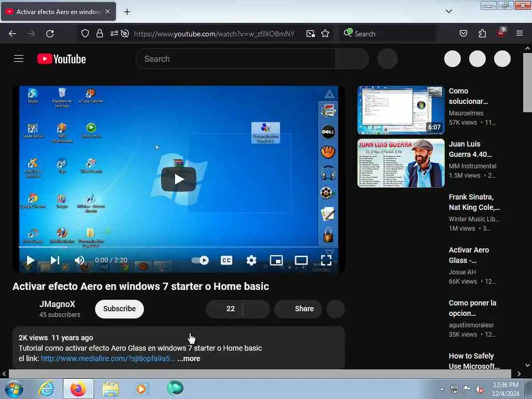532x399 pixels.
Task: Click the Share button
Action: (298, 309)
